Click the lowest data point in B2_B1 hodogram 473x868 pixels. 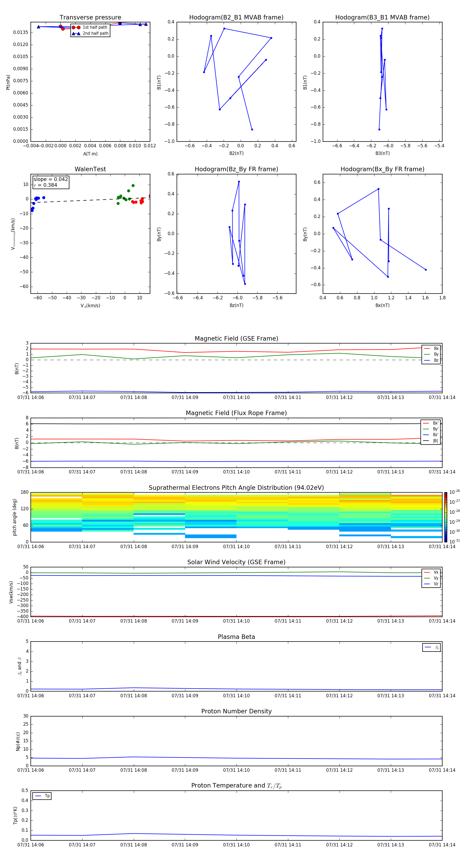click(x=252, y=129)
